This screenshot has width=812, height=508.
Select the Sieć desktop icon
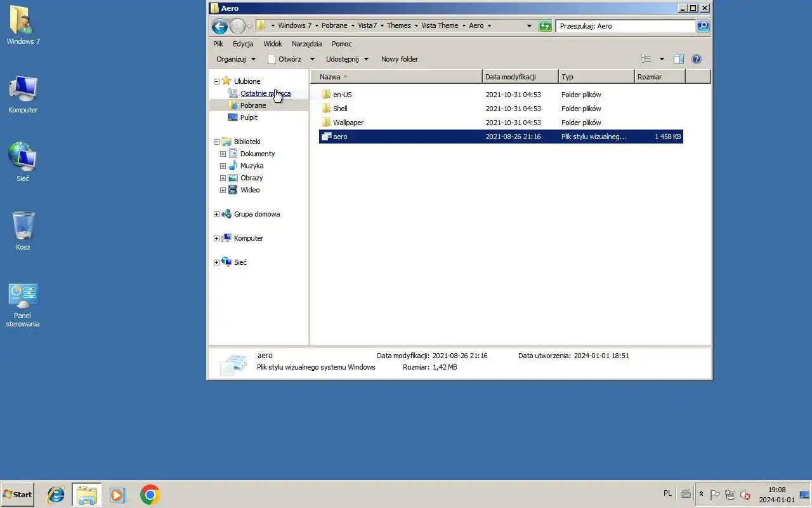pos(23,163)
